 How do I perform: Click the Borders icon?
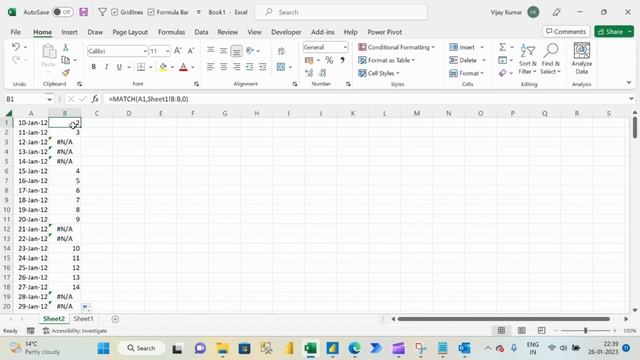coord(141,67)
